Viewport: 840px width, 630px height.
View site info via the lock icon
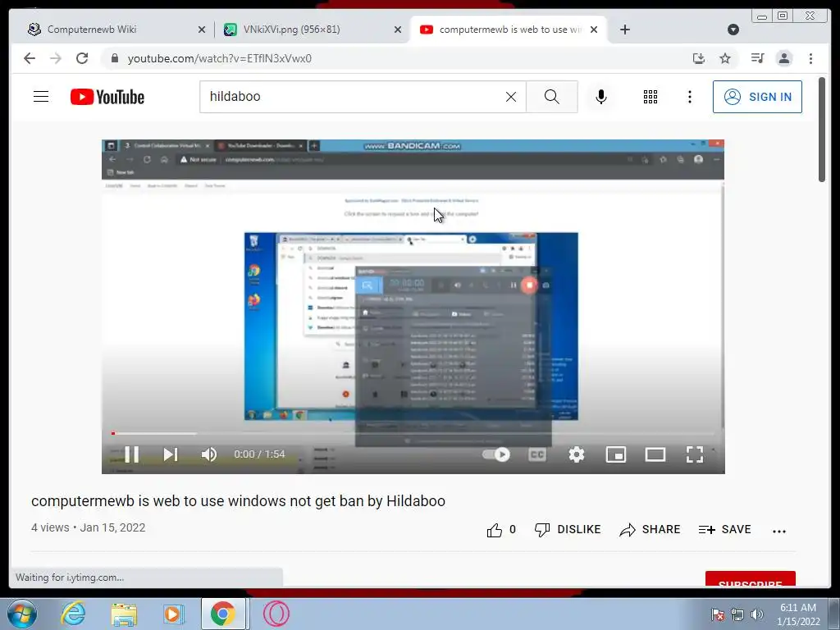114,58
